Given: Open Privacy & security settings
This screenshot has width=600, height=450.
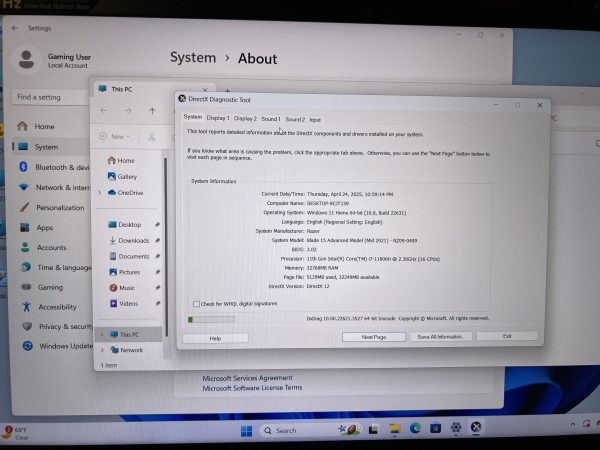Looking at the screenshot, I should (x=57, y=326).
